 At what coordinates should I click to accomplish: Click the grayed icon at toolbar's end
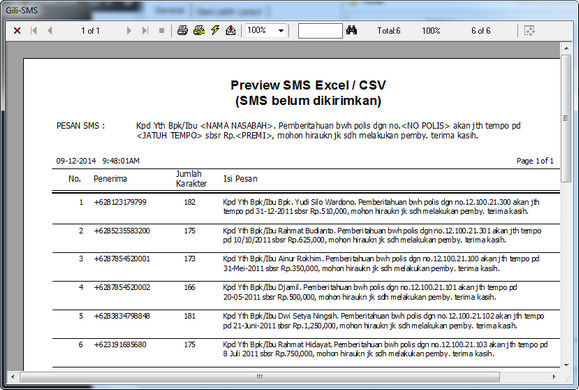tap(530, 31)
